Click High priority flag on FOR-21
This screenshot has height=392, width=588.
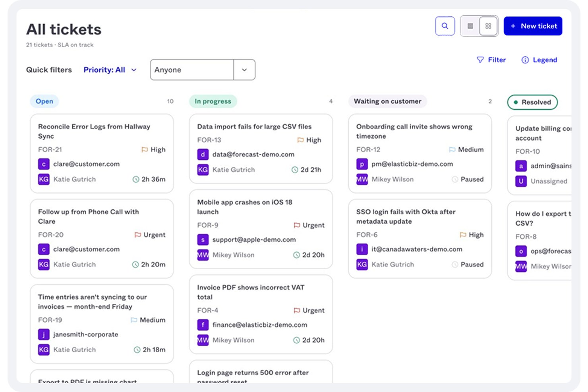pyautogui.click(x=145, y=150)
